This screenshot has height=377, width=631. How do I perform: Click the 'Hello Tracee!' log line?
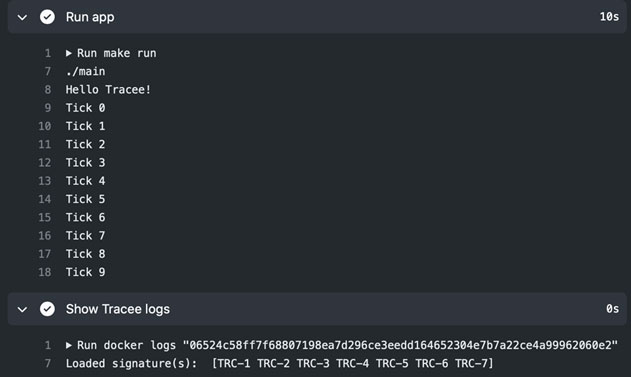point(108,89)
